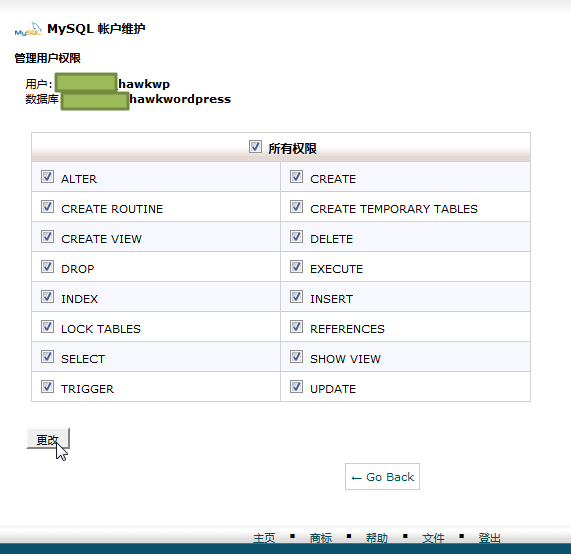This screenshot has width=571, height=554.
Task: Toggle the LOCK TABLES checkbox
Action: pos(47,327)
